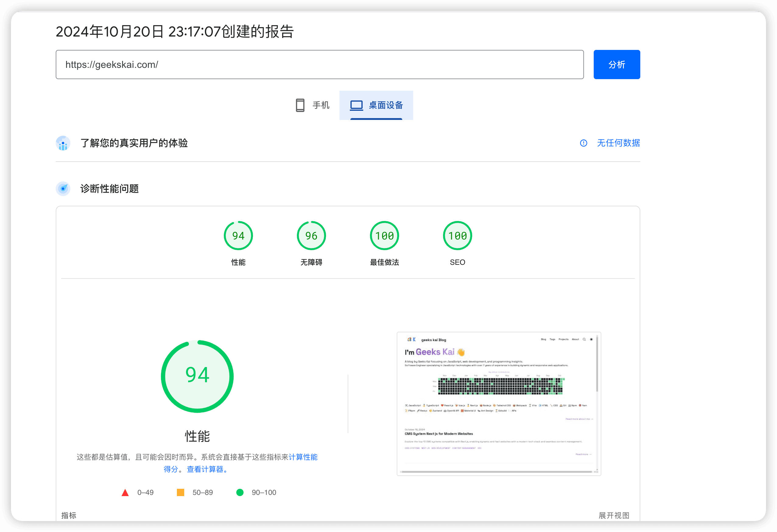777x532 pixels.
Task: Select the 无障碍 score gauge showing 96
Action: (x=311, y=235)
